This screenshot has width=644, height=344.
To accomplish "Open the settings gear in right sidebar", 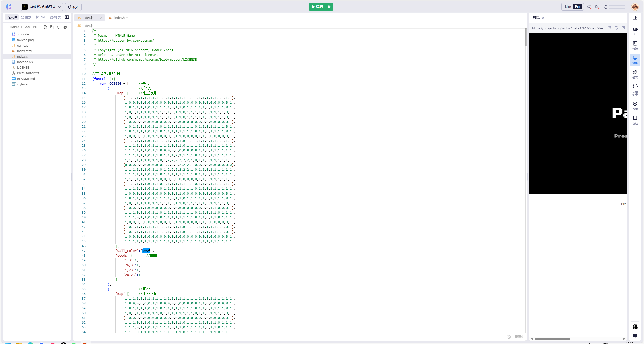I will pos(635,104).
